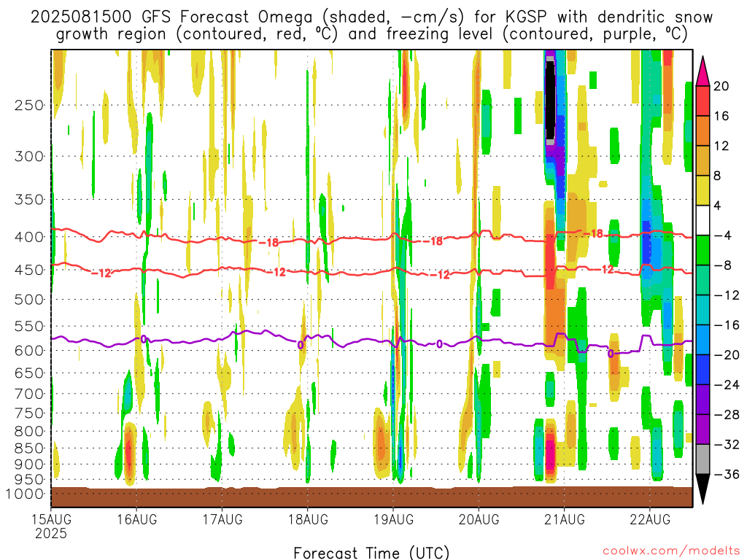
Task: Select the "-8" colorbar label
Action: 723,265
